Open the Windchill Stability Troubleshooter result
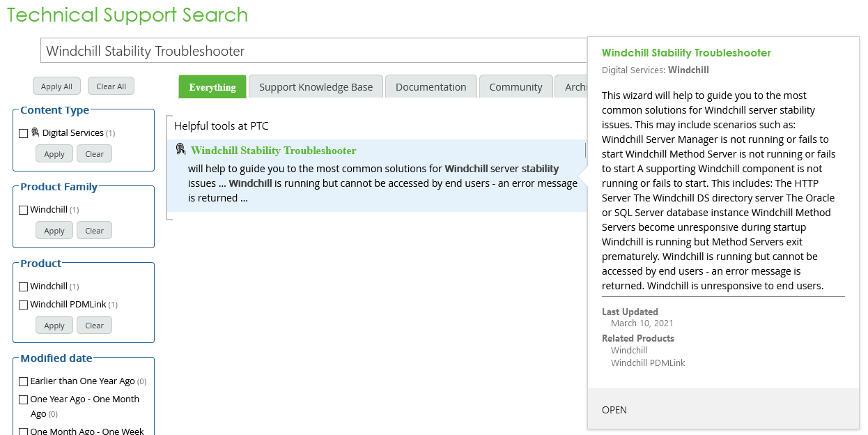 (273, 150)
